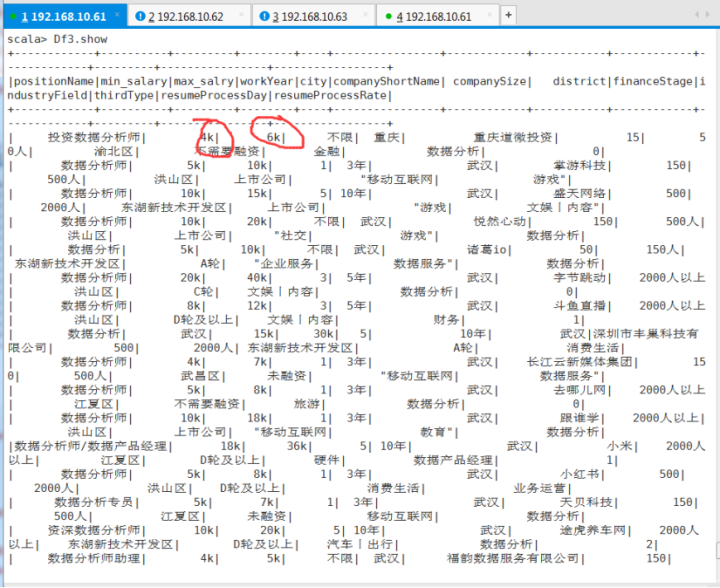Screen dimensions: 720x588
Task: Click position 数据分析师/数据产品经理
Action: click(90, 446)
